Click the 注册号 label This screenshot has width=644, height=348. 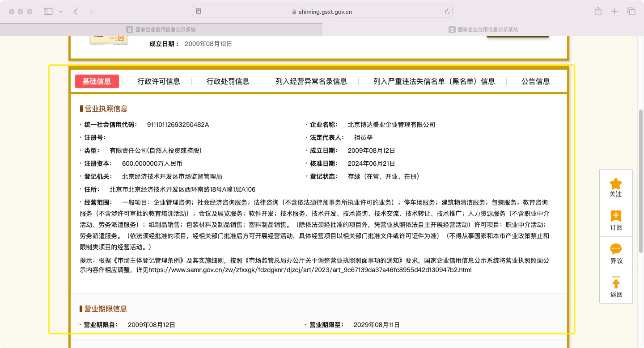click(95, 138)
